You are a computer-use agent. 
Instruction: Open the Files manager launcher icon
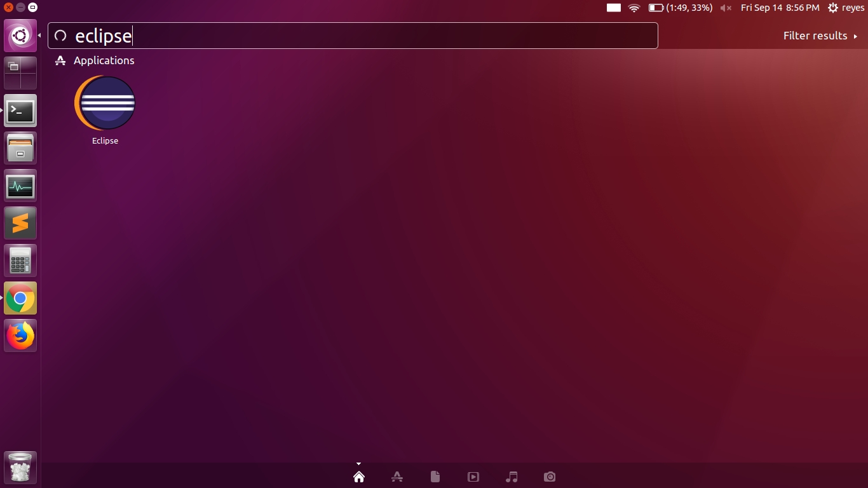tap(20, 149)
